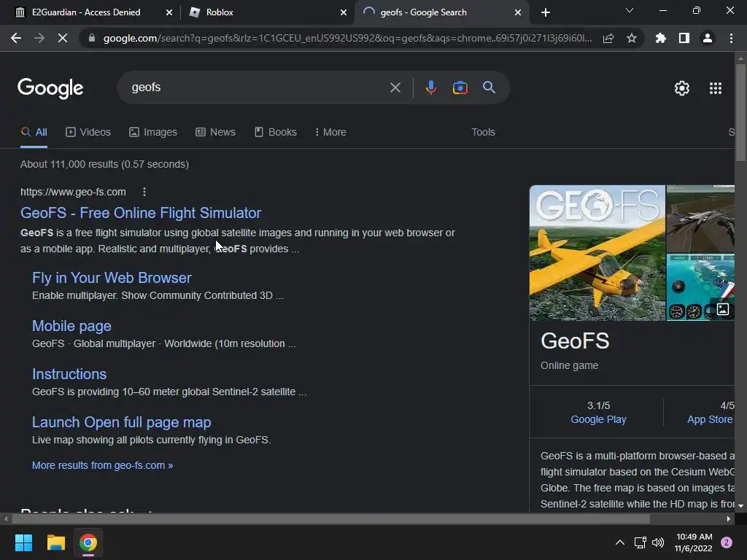The height and width of the screenshot is (560, 747).
Task: Expand the More search categories
Action: pos(330,133)
